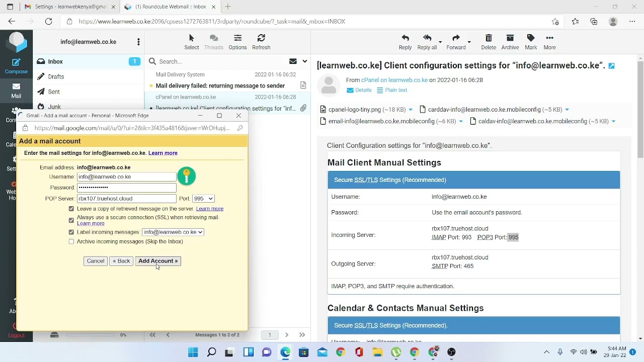Click the Roundcube search messages field
Image resolution: width=644 pixels, height=362 pixels.
221,61
